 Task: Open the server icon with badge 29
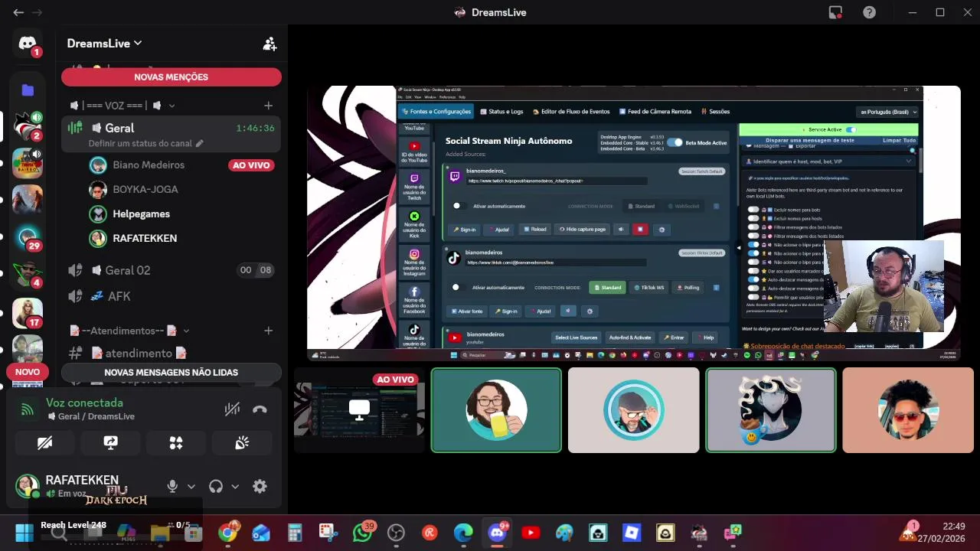pos(28,237)
